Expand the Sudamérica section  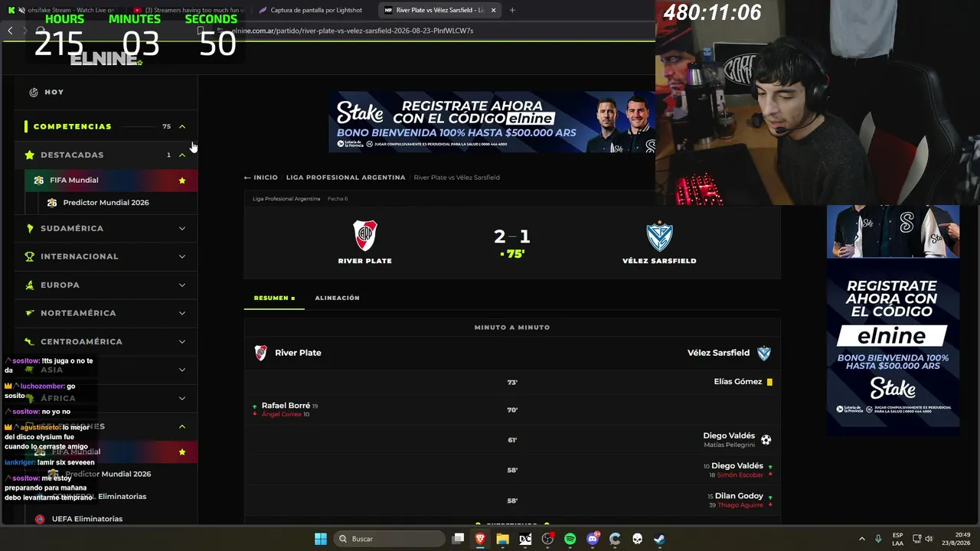(182, 228)
